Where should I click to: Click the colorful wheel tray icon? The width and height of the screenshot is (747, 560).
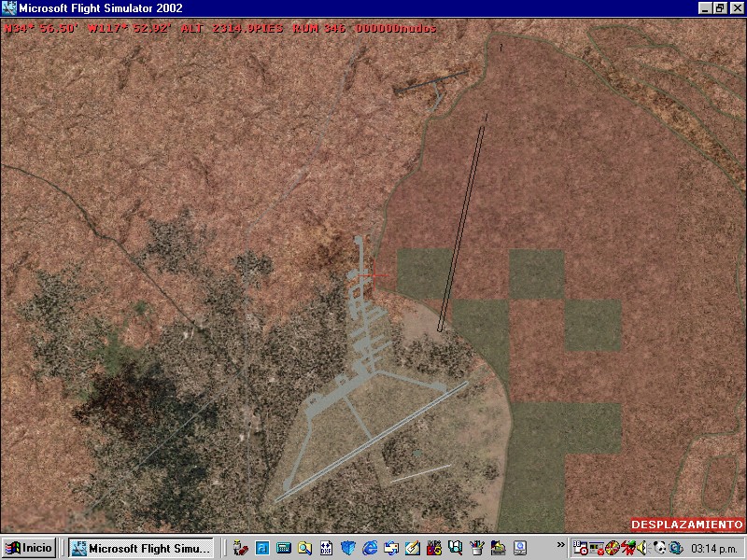(613, 548)
